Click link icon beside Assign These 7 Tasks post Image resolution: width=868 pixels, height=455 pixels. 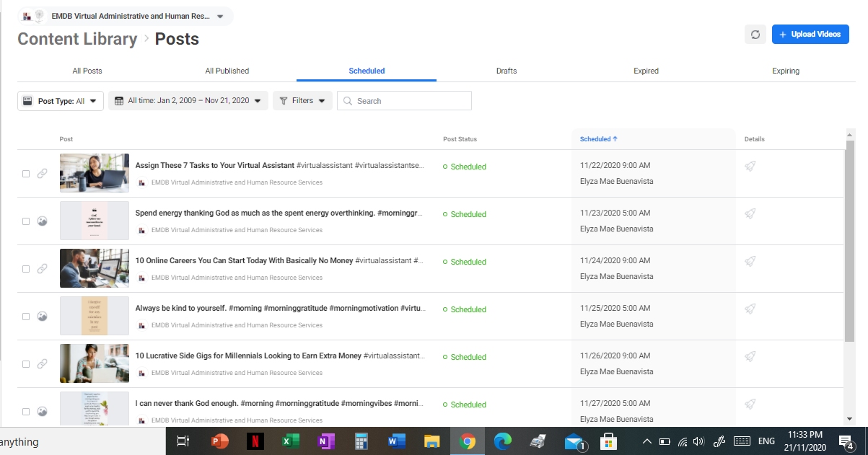coord(43,174)
